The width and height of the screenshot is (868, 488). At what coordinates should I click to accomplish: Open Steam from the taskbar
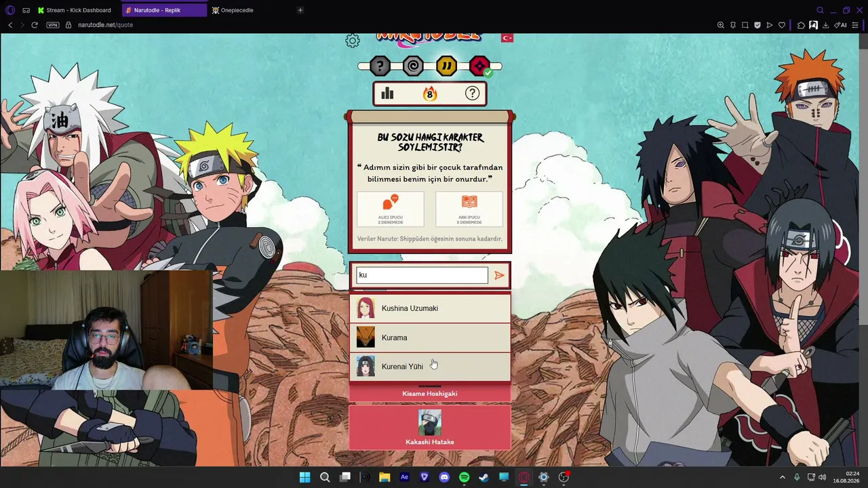click(x=484, y=477)
